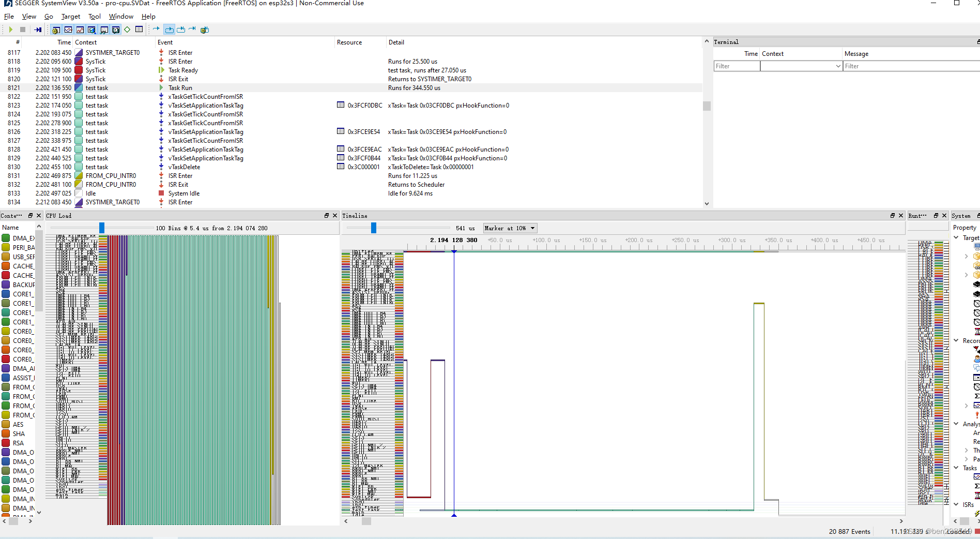Click the Resource column header
This screenshot has width=980, height=539.
coord(349,42)
